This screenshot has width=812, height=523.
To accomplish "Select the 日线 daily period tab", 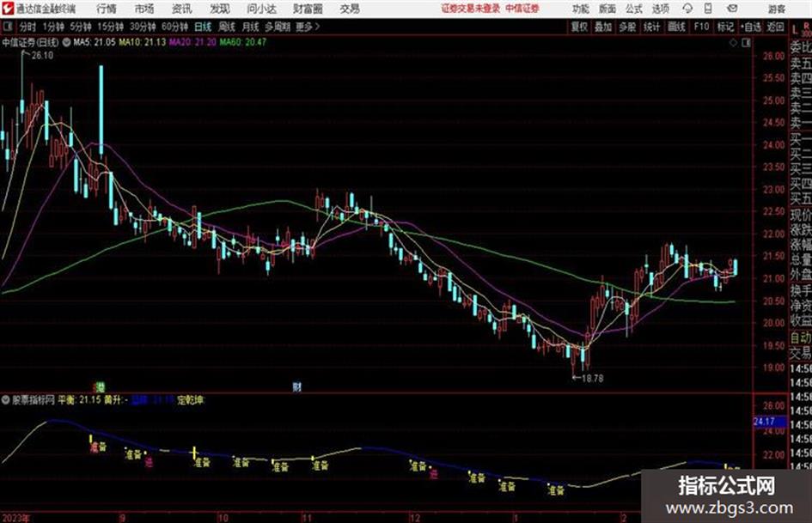I will coord(203,27).
